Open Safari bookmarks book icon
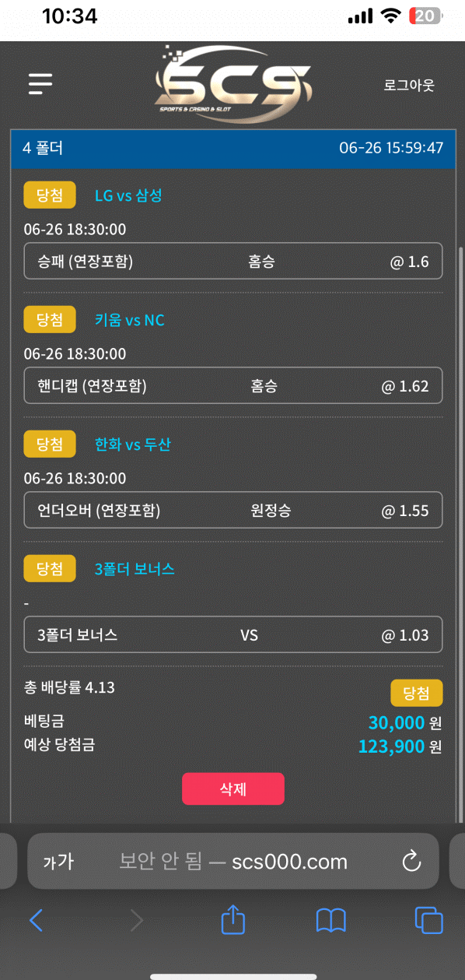465x980 pixels. coord(331,921)
